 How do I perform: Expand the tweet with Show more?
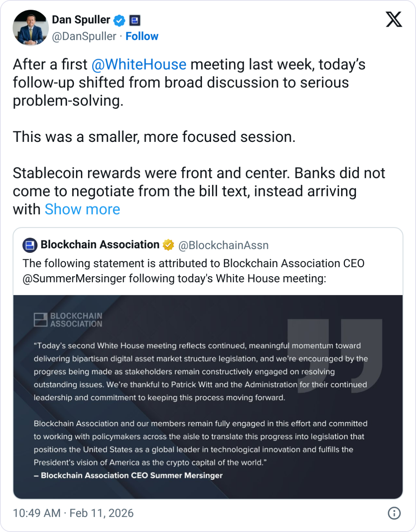click(82, 209)
